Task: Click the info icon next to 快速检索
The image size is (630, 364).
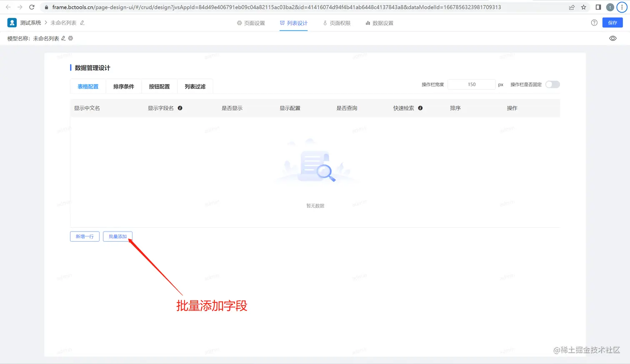Action: tap(420, 108)
